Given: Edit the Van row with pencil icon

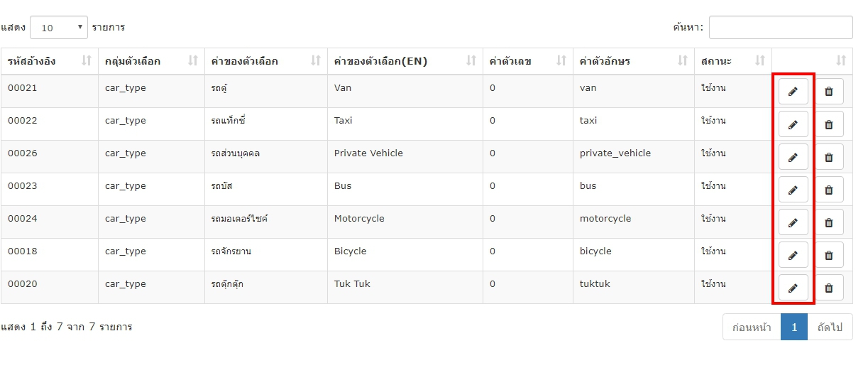Looking at the screenshot, I should tap(793, 91).
